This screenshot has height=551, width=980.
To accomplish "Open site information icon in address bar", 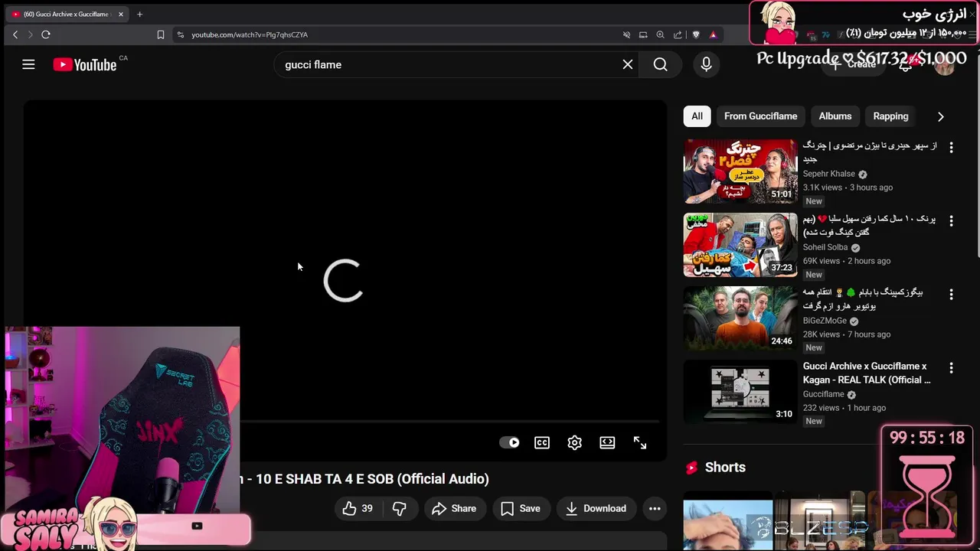I will pyautogui.click(x=180, y=34).
